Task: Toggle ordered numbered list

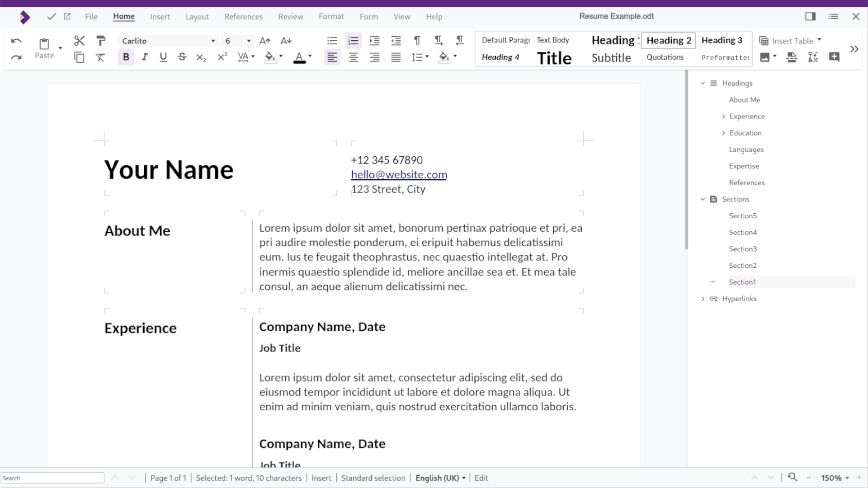Action: pyautogui.click(x=354, y=41)
